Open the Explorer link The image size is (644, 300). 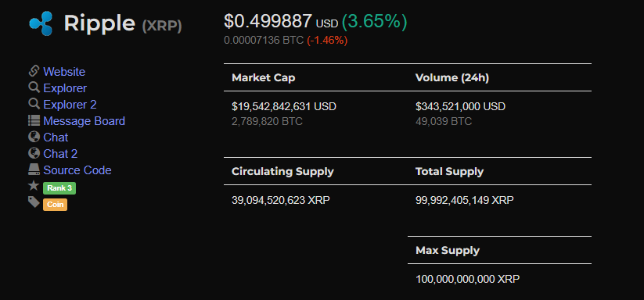point(65,88)
